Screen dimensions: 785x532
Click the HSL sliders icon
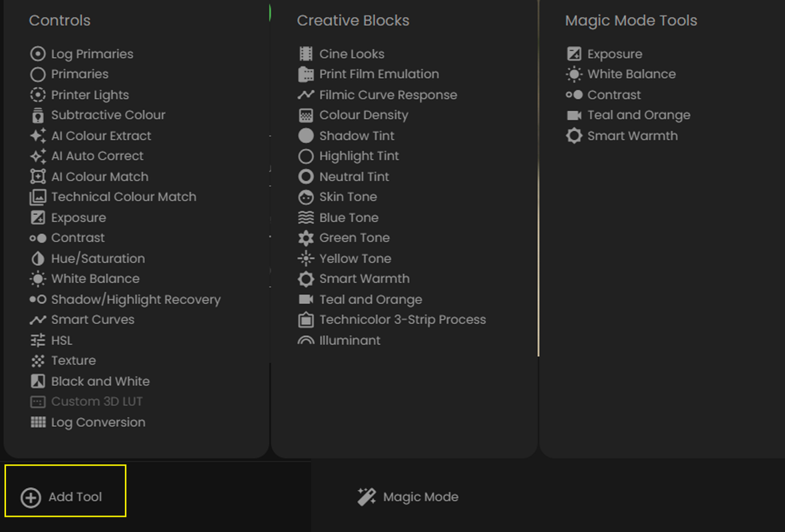click(37, 340)
